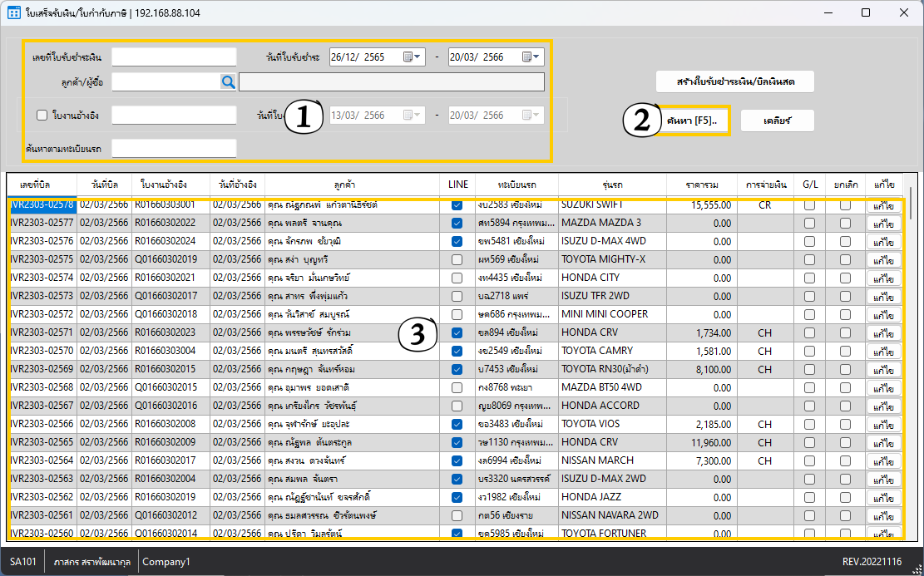
Task: Click the ค้นหาตามทะเบียนรถ text field
Action: [175, 148]
